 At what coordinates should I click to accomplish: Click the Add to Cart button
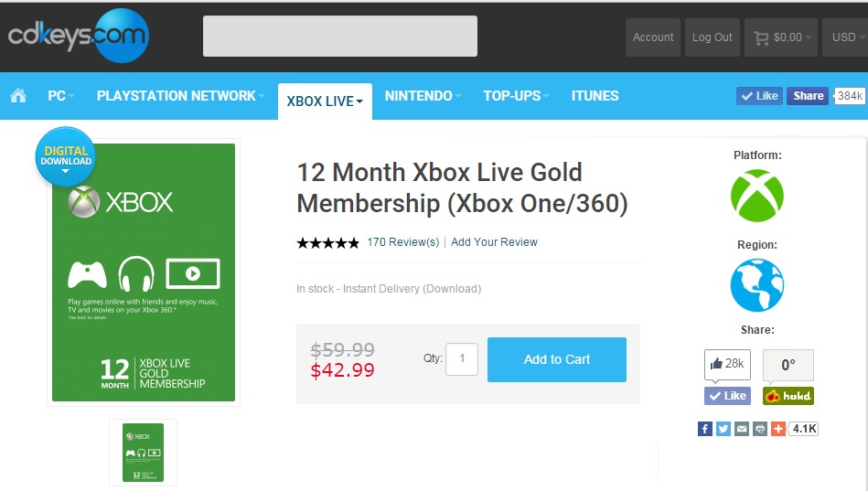click(x=556, y=359)
